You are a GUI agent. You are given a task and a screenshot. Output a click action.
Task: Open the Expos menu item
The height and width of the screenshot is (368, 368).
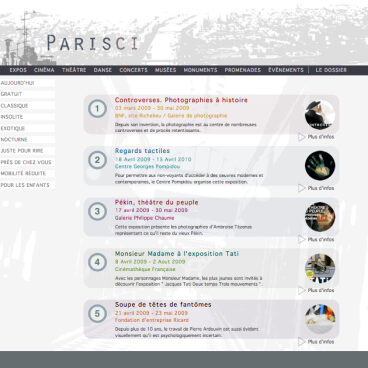tap(18, 70)
